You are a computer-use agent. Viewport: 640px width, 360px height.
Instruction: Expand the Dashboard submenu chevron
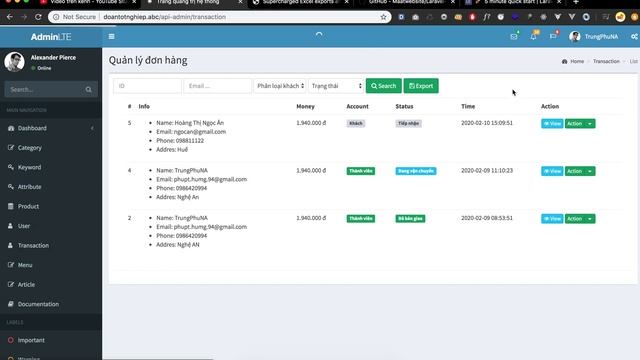pos(92,128)
